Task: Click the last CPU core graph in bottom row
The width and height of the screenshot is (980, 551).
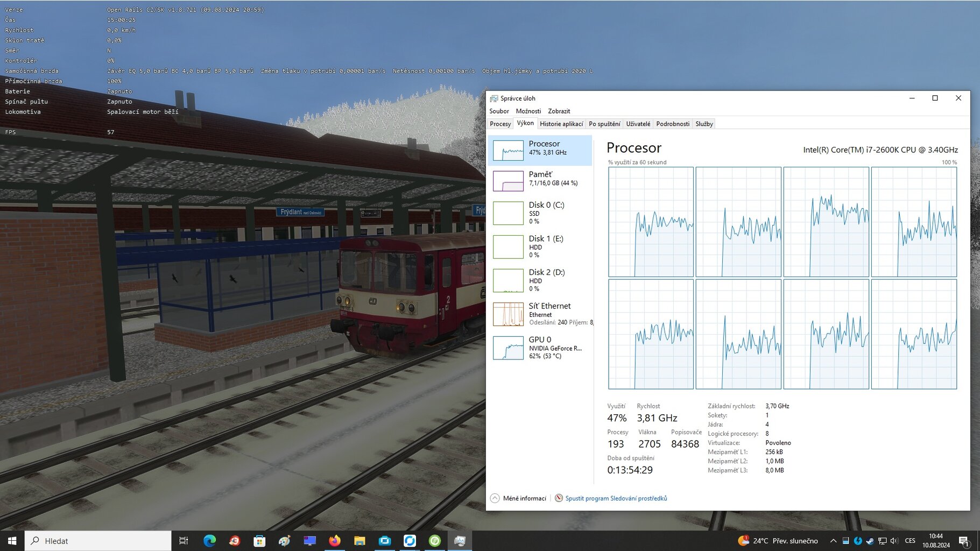Action: [x=914, y=334]
